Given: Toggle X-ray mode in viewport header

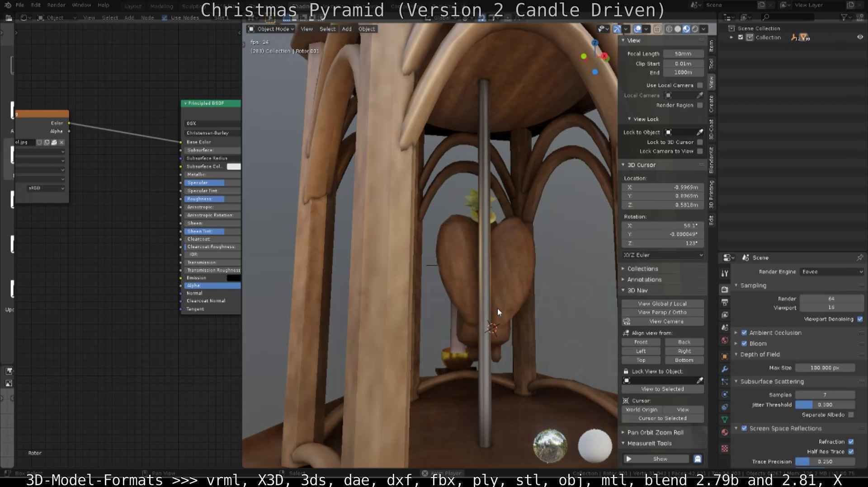Looking at the screenshot, I should coord(657,29).
